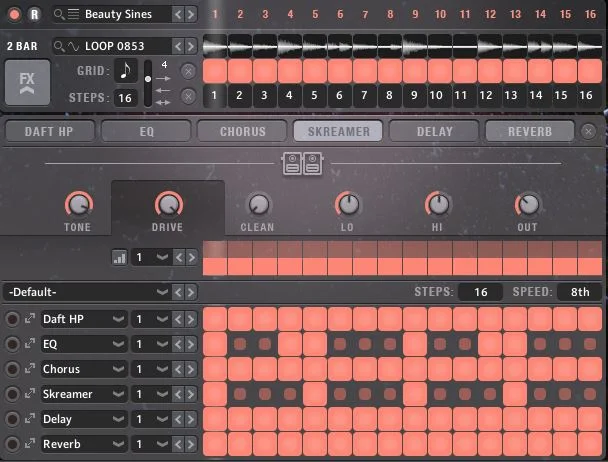Edit the sequencer STEPS value 16
This screenshot has width=608, height=462.
click(x=480, y=292)
